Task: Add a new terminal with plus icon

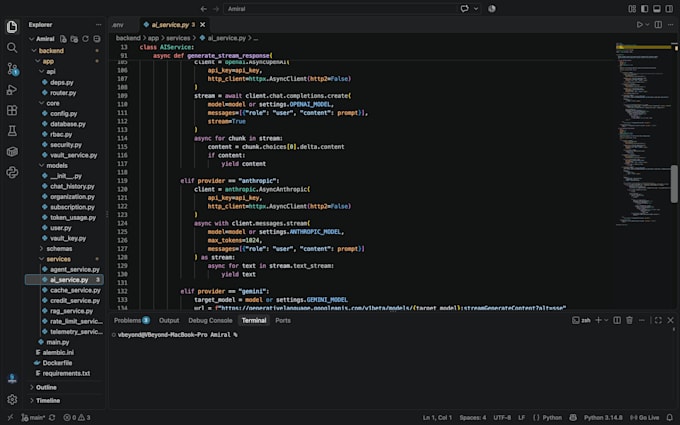Action: click(x=598, y=320)
